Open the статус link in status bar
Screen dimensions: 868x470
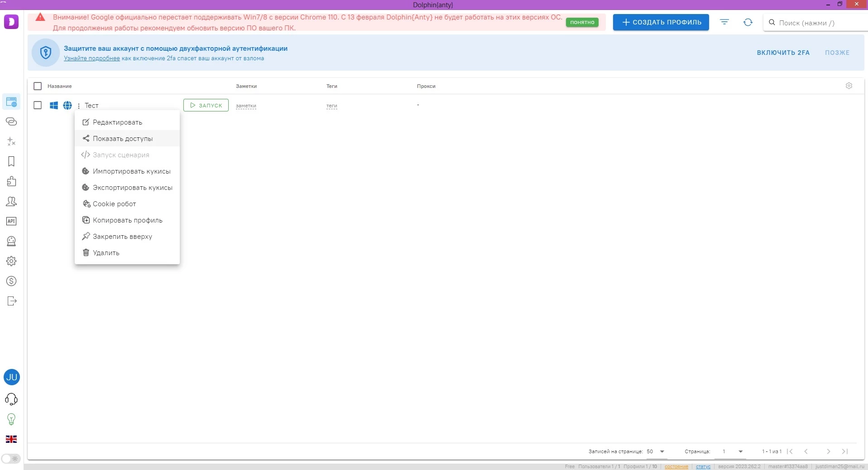point(703,466)
